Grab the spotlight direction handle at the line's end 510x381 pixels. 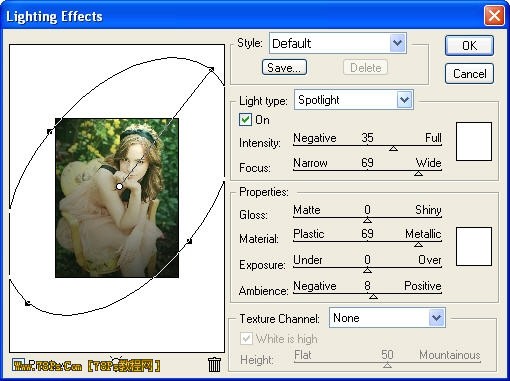coord(211,69)
